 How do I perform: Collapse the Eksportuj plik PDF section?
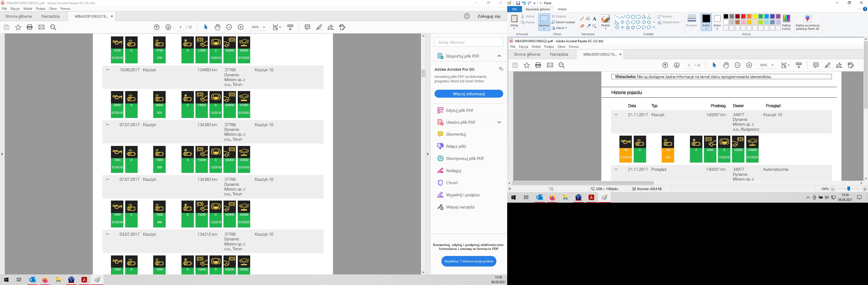click(x=499, y=56)
